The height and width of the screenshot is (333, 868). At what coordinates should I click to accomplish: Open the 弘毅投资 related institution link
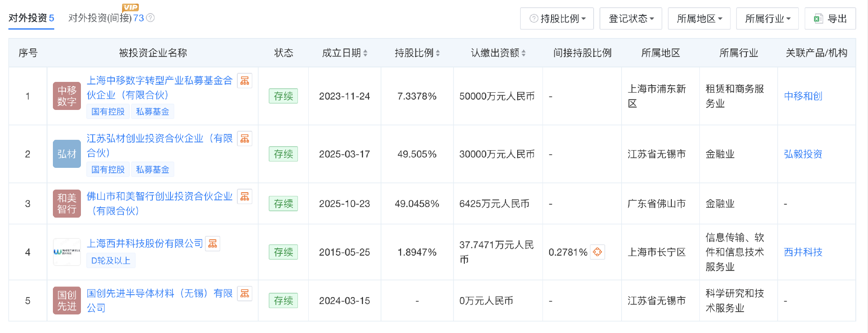tap(803, 154)
